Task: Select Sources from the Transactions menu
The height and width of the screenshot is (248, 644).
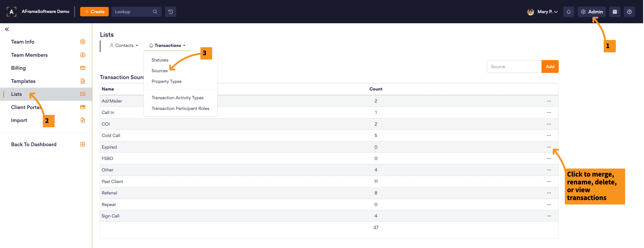Action: (x=159, y=71)
